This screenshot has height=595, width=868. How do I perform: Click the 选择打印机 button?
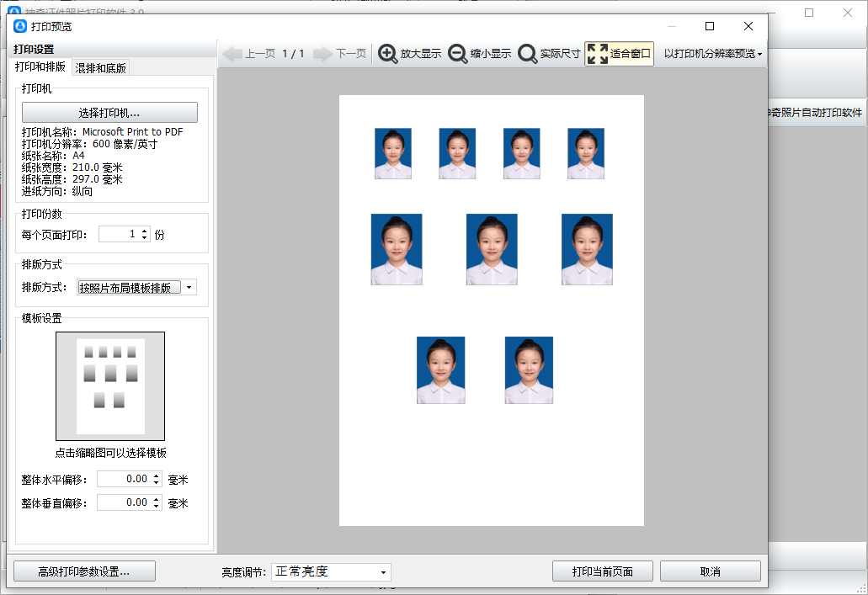point(109,113)
